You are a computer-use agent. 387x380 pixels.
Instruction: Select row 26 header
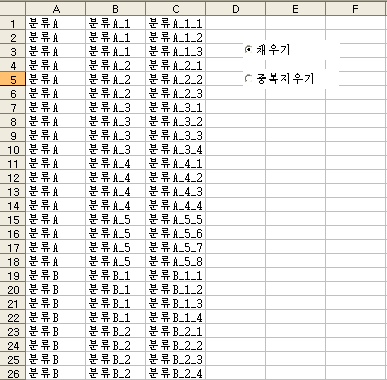pyautogui.click(x=13, y=373)
